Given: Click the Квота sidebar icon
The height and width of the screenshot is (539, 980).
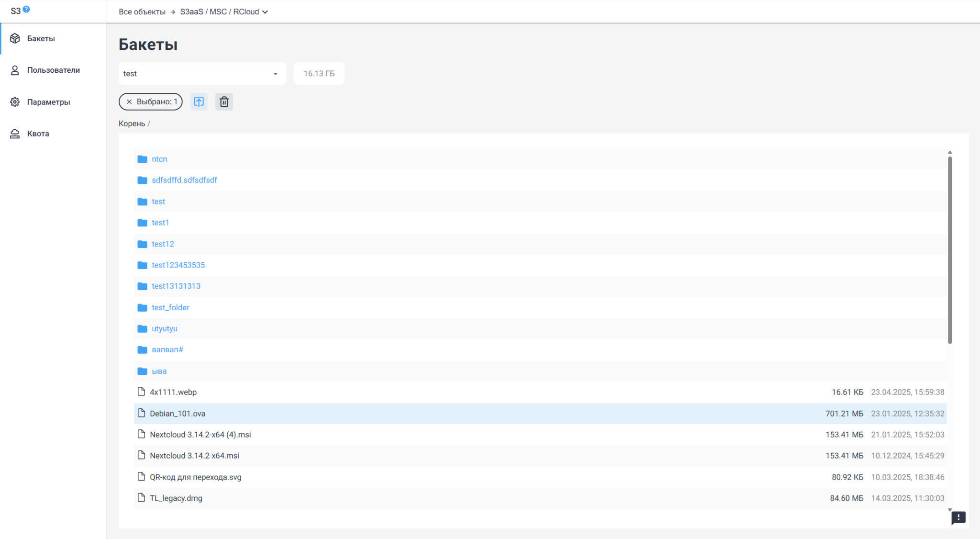Looking at the screenshot, I should 15,134.
